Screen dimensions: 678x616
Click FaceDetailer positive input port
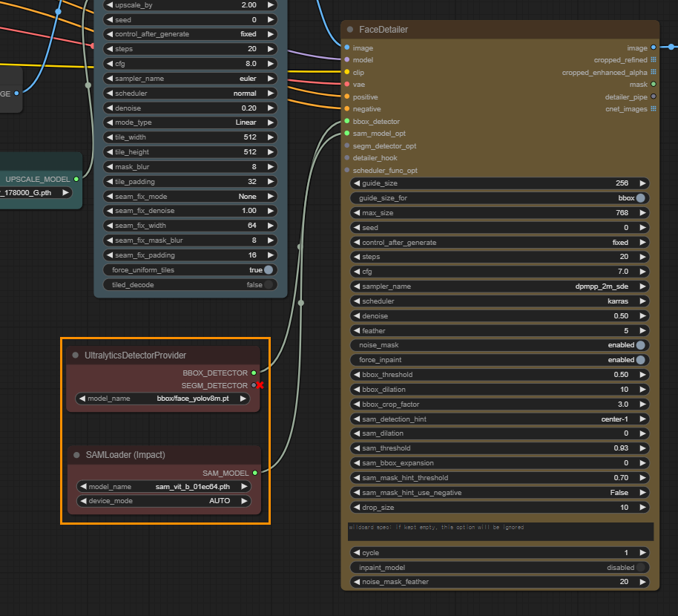[346, 97]
